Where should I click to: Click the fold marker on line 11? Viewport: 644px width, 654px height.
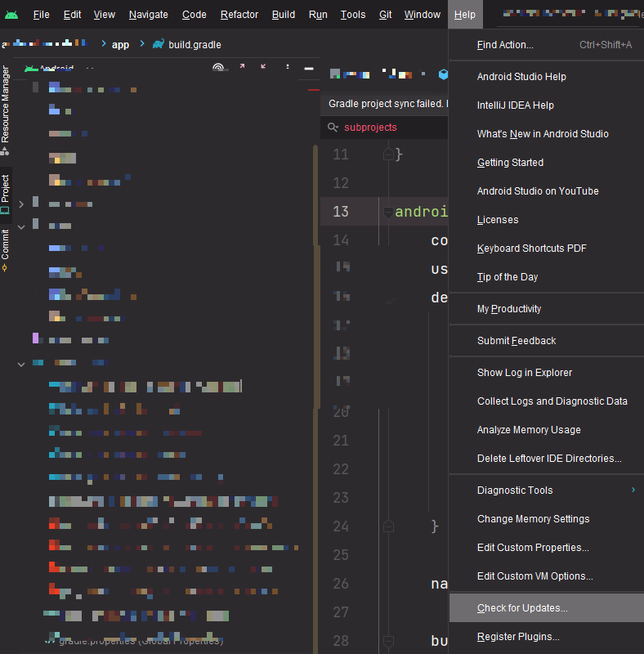pyautogui.click(x=388, y=155)
